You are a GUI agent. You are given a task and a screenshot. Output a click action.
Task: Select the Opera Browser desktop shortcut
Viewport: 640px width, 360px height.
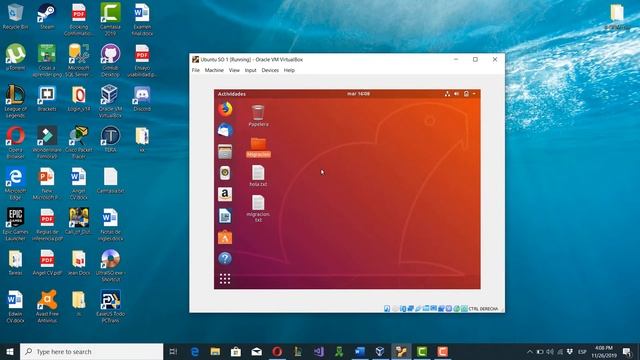pyautogui.click(x=15, y=142)
